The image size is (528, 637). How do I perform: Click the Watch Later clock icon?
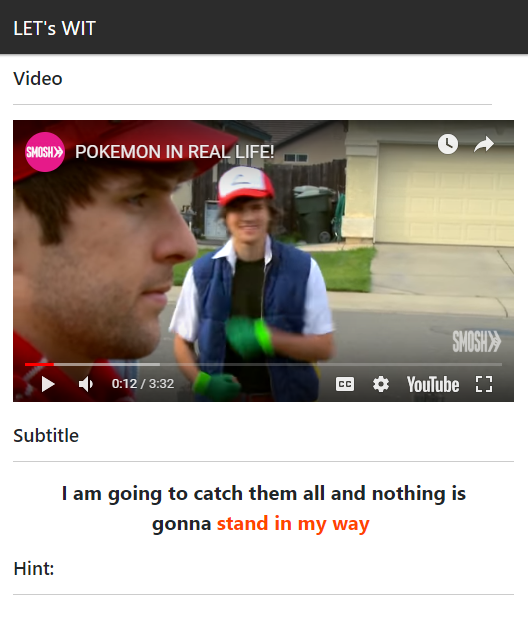tap(448, 144)
